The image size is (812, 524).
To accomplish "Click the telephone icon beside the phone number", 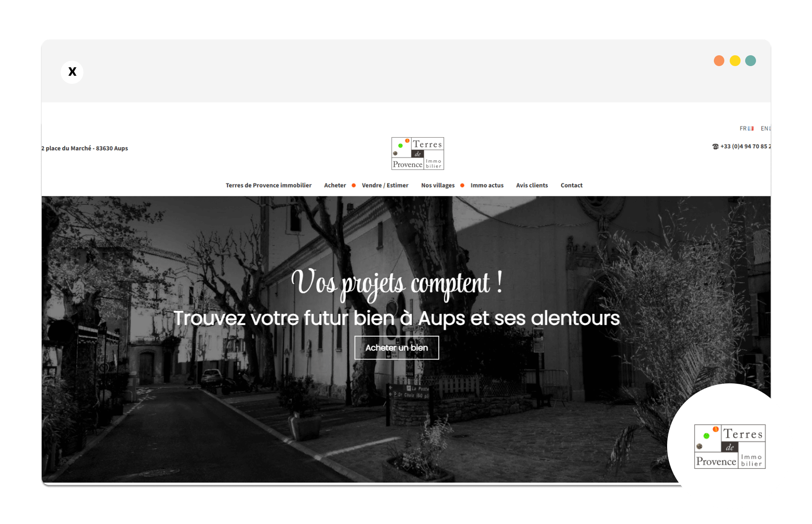I will 715,147.
